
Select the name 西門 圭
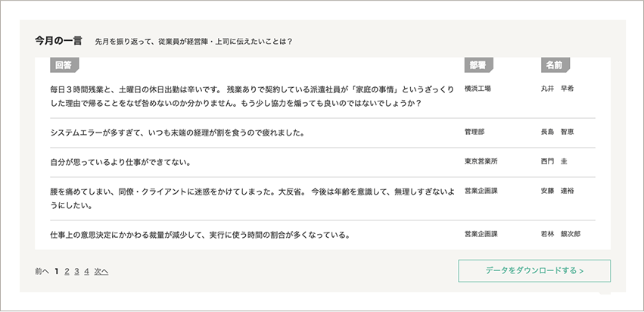554,161
